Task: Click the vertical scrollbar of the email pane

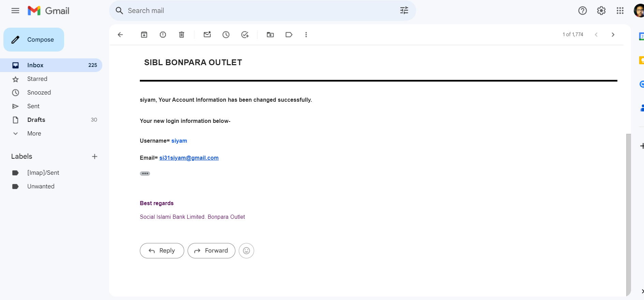Action: 628,215
